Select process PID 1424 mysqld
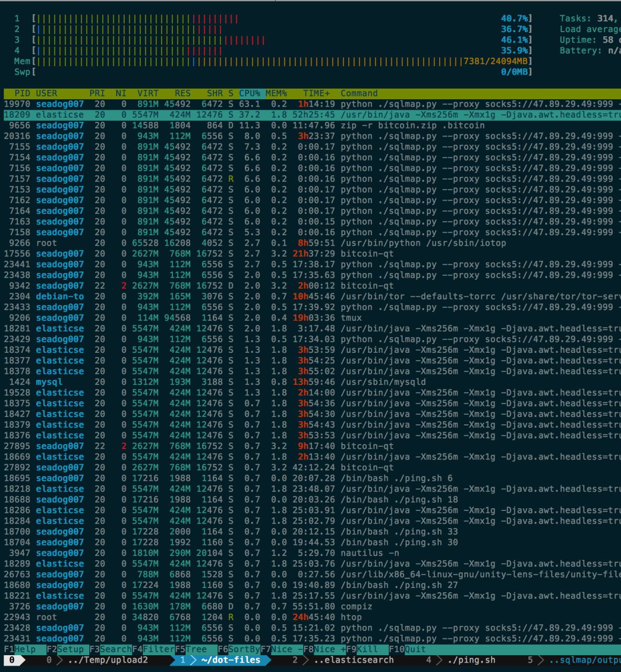621x672 pixels. click(x=312, y=382)
